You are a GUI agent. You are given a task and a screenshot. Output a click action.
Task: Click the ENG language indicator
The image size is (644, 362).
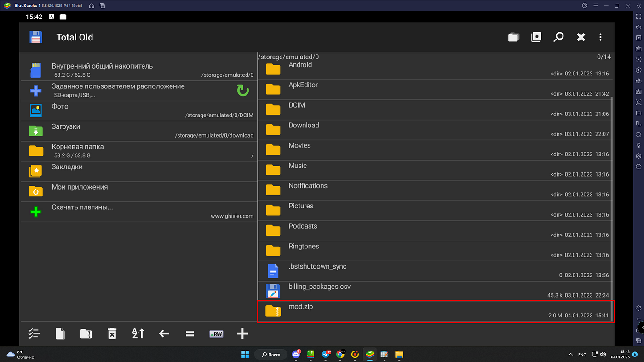(x=582, y=355)
